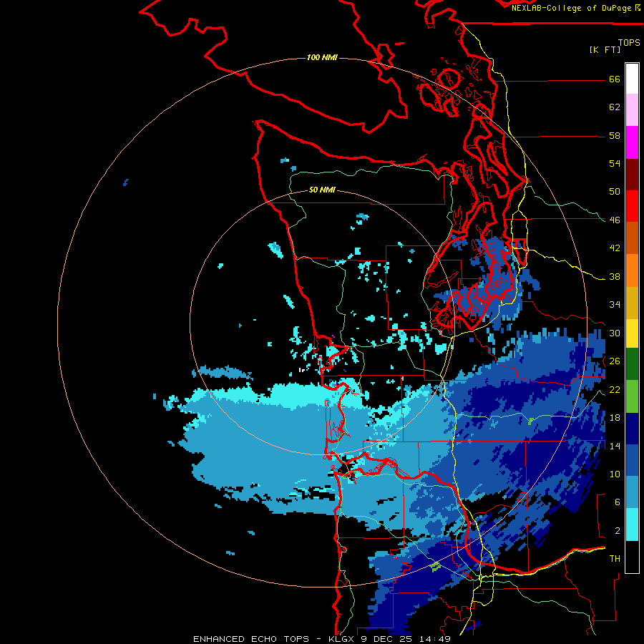Click the 34 legend value
644x644 pixels.
coord(615,305)
